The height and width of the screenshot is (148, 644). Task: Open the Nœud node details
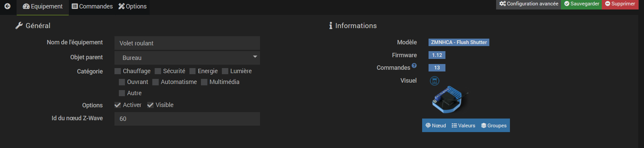436,125
